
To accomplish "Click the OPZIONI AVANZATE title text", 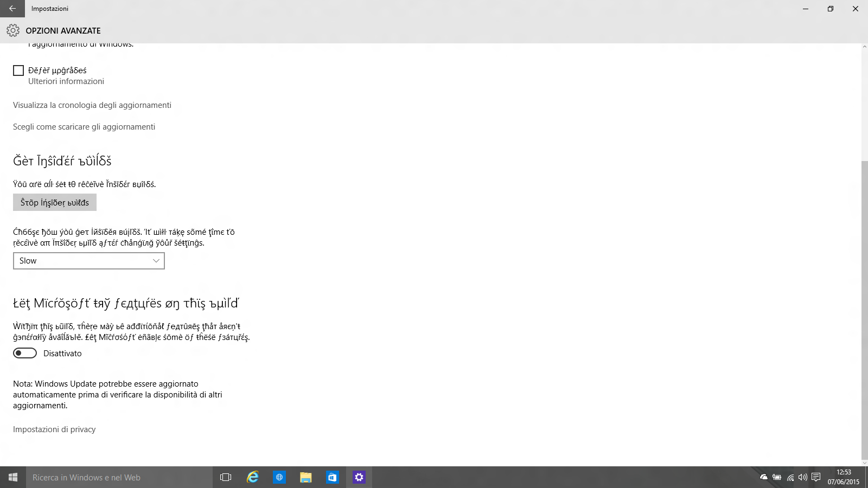I will [63, 31].
